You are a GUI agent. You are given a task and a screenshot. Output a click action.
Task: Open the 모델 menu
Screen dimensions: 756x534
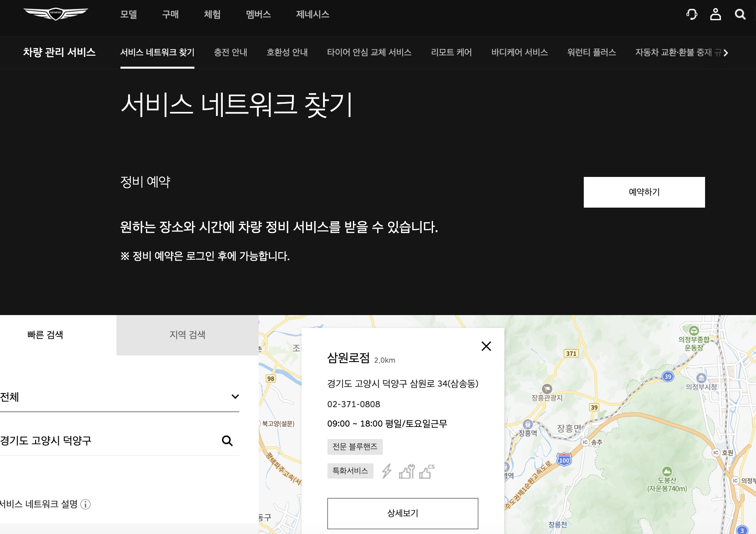[129, 15]
